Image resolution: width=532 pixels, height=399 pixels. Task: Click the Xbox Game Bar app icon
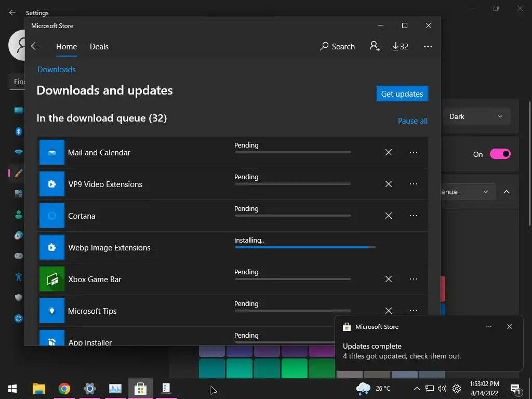tap(52, 279)
